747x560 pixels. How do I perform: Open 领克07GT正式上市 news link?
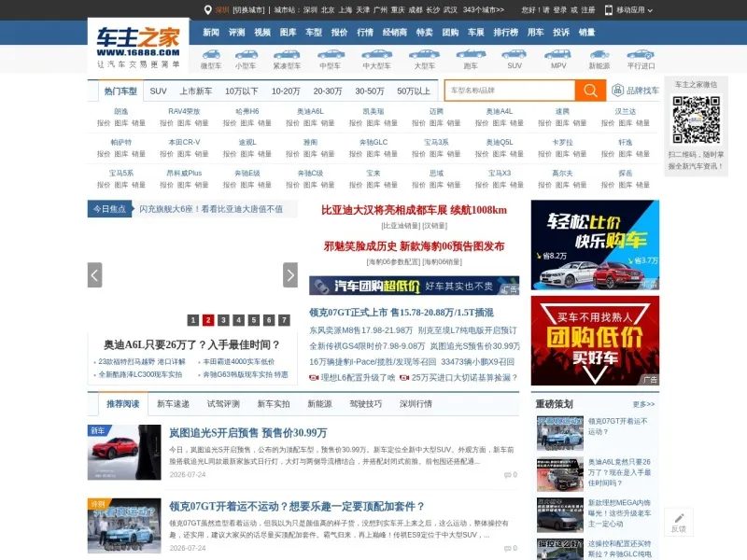tap(402, 313)
